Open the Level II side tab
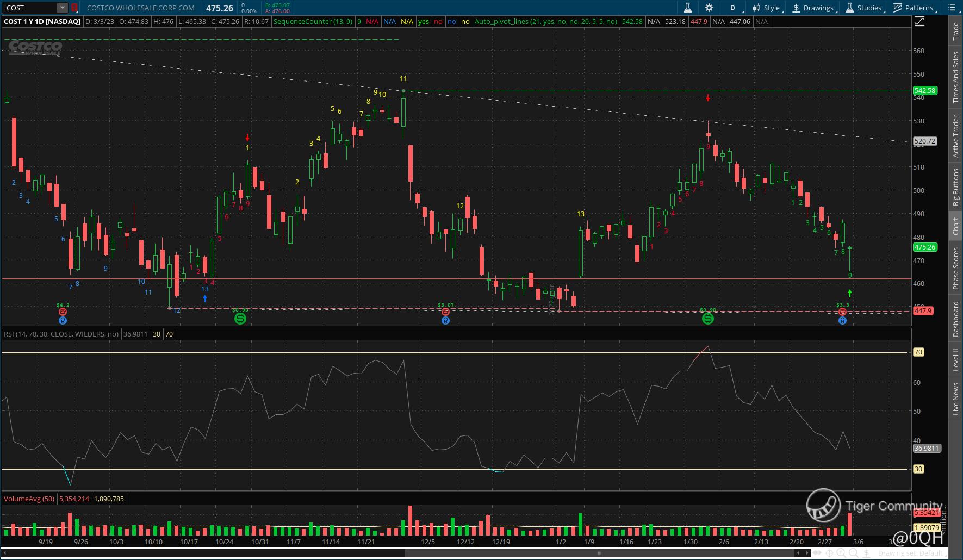Viewport: 963px width, 560px height. (x=955, y=360)
